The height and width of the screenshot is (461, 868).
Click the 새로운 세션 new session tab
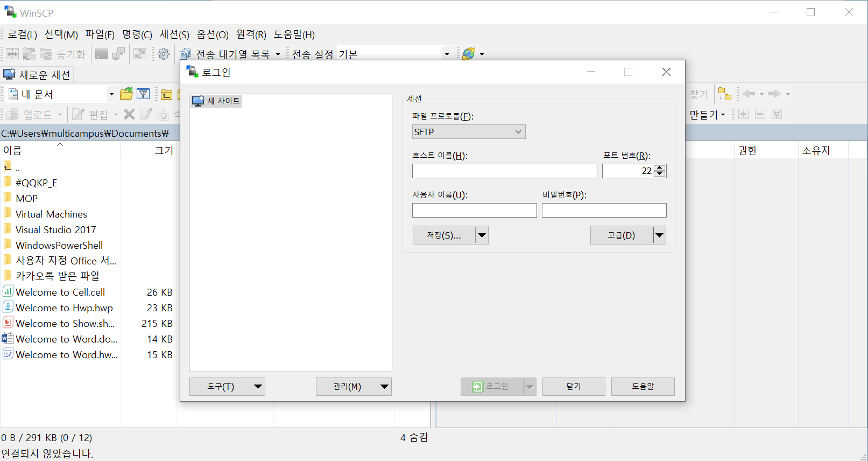tap(37, 75)
